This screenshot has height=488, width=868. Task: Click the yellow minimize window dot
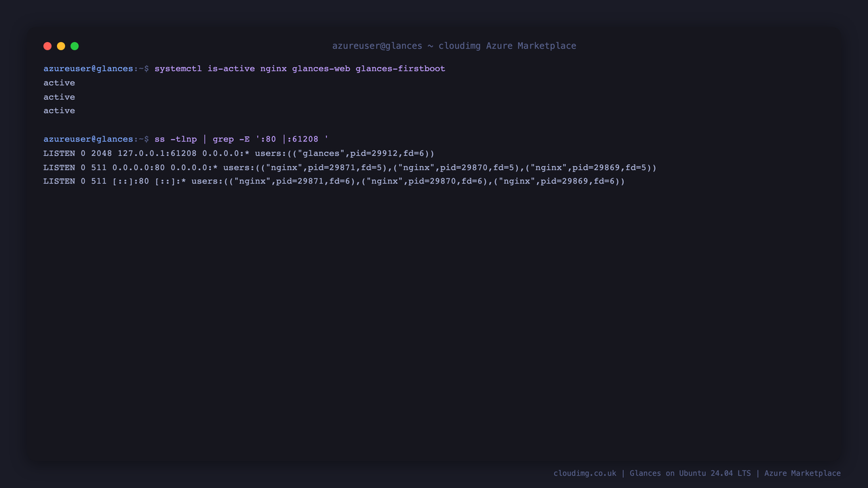pyautogui.click(x=61, y=46)
